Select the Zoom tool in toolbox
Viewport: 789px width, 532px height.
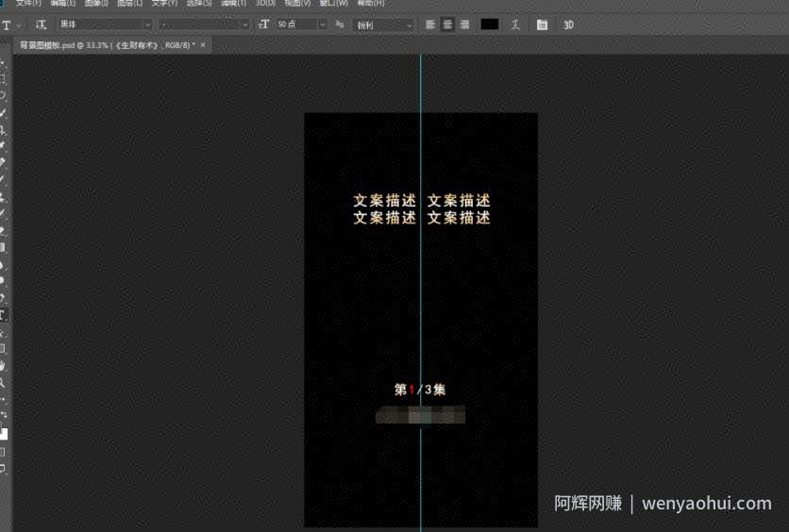(3, 383)
